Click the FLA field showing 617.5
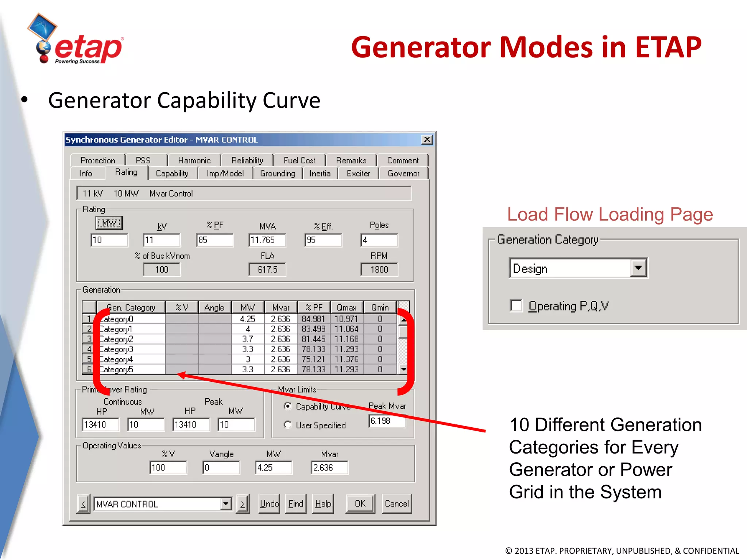Image resolution: width=747 pixels, height=560 pixels. (x=267, y=270)
